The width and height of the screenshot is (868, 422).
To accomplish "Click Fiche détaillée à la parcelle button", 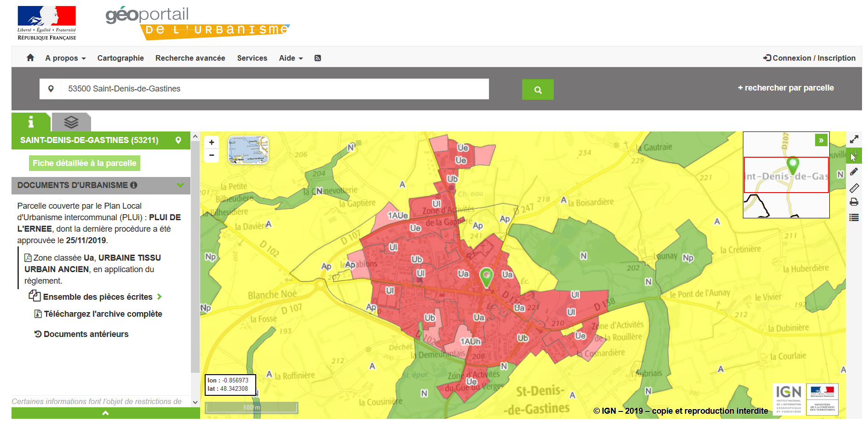I will pos(84,163).
